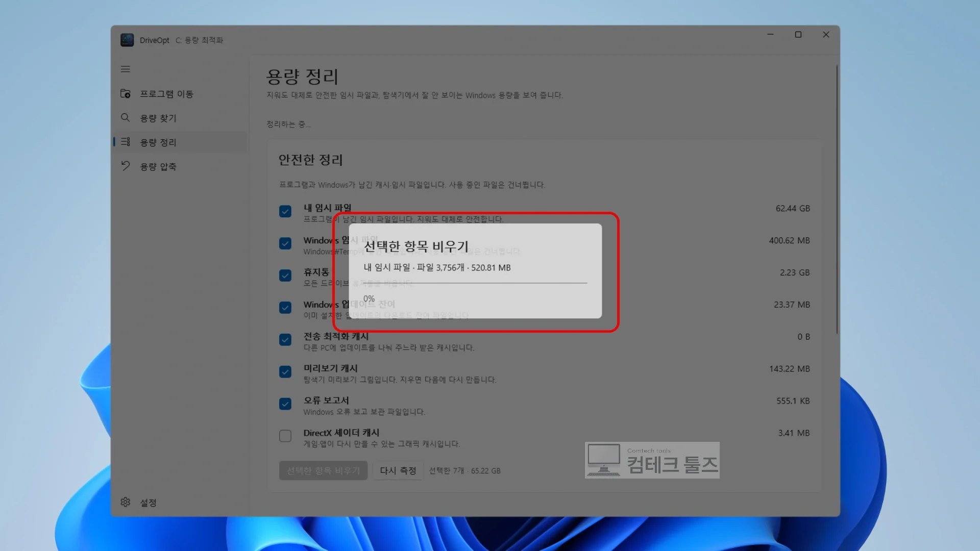Click the 선택한 항목 비우기 button

[x=323, y=470]
